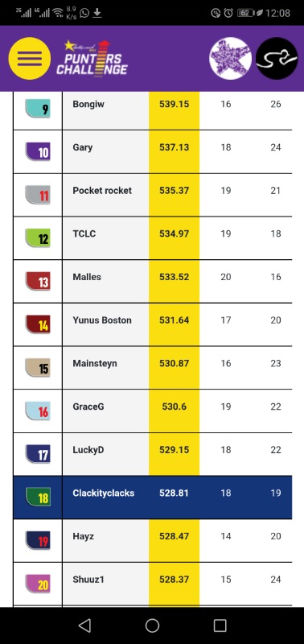The height and width of the screenshot is (644, 304).
Task: Select the number 9 saddlecloth badge
Action: 38,109
